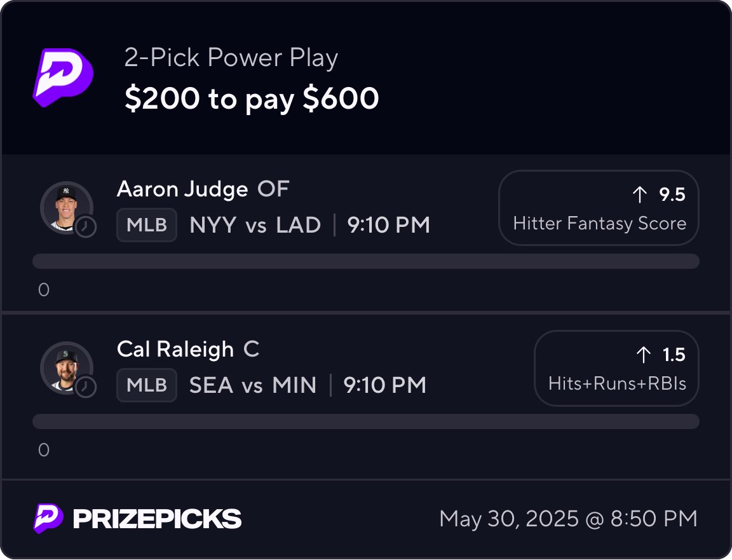Open the Hits+Runs+RBIs pick box
732x560 pixels.
616,368
